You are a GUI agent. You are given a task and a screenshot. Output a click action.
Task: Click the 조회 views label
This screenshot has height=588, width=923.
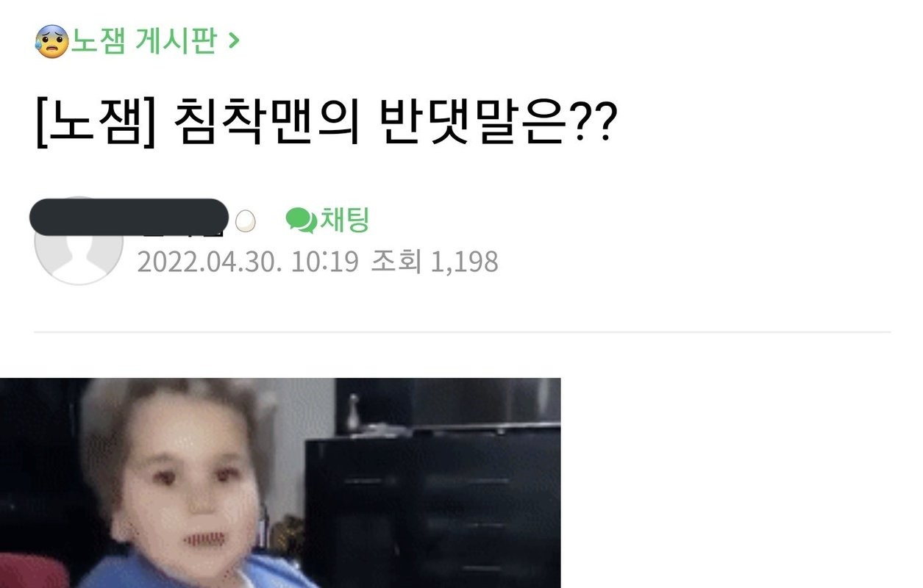tap(396, 262)
